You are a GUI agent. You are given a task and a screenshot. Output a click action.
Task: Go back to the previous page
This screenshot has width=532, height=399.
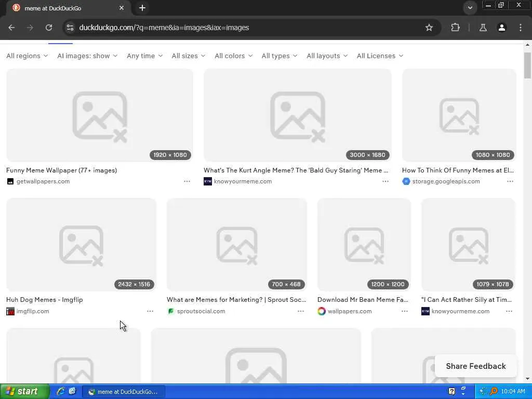click(11, 28)
